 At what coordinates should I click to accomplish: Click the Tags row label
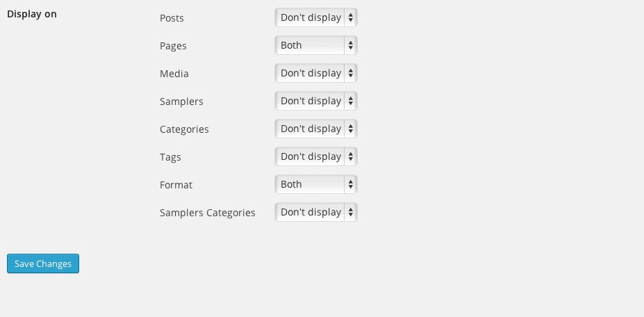click(x=170, y=157)
